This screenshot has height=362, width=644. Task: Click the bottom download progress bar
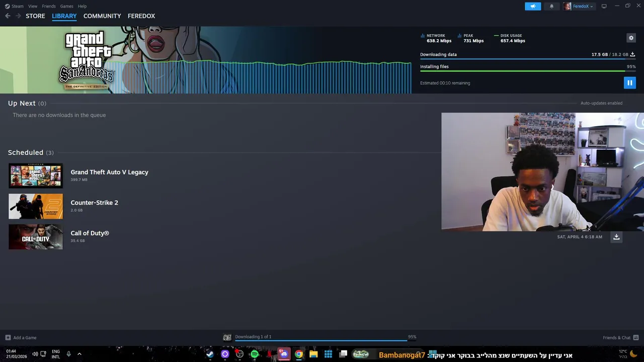click(326, 340)
